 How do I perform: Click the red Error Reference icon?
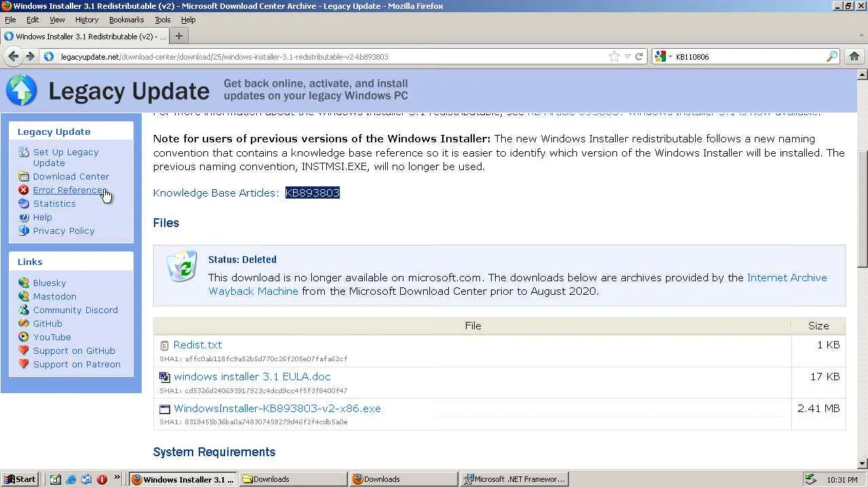point(24,190)
